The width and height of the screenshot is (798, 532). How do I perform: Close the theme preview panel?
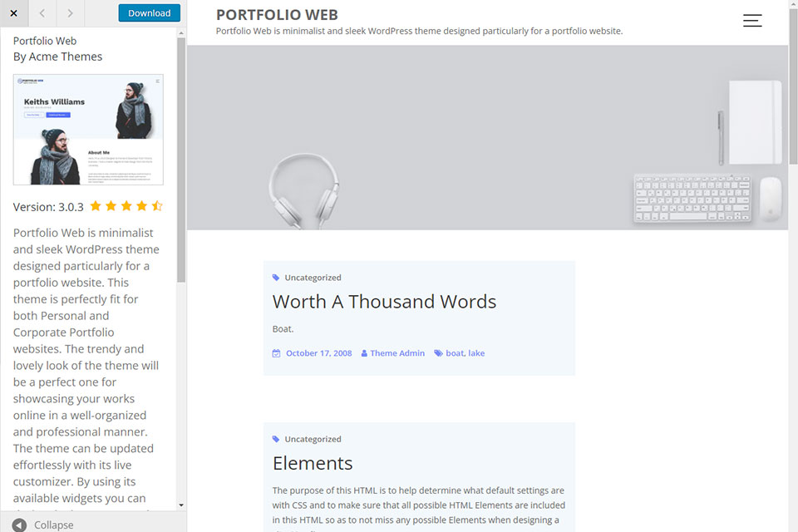[14, 13]
